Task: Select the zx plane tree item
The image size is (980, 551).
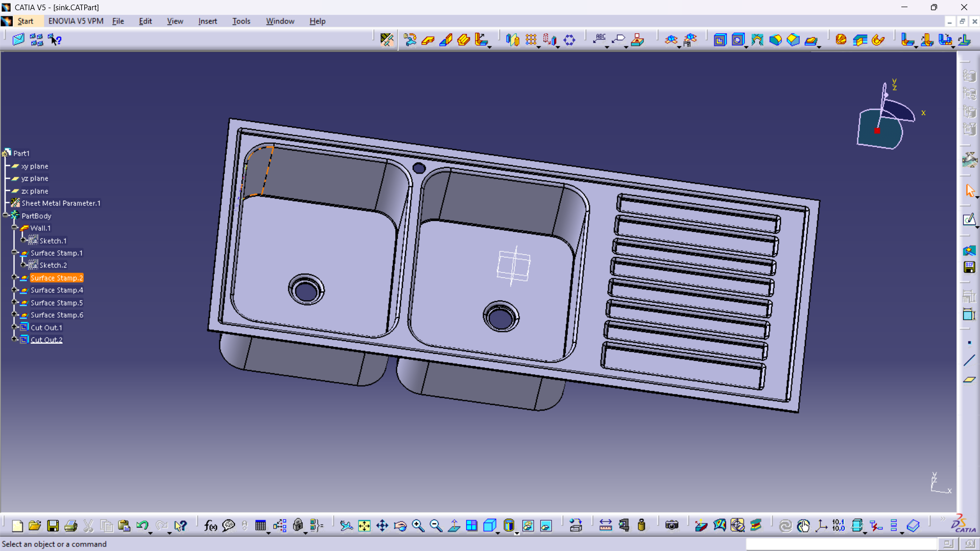Action: coord(35,191)
